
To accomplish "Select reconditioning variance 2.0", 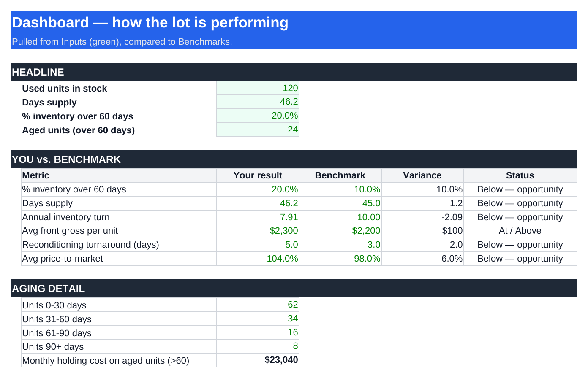I will 422,245.
